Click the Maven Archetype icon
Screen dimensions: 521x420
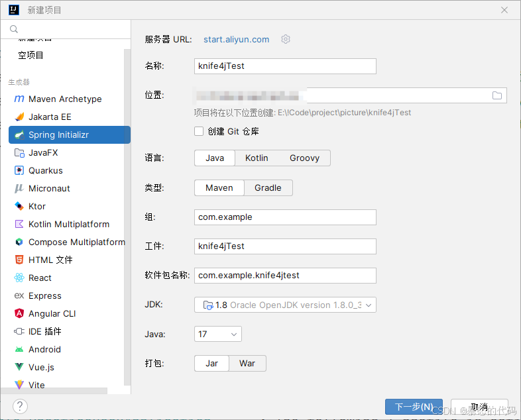pyautogui.click(x=19, y=99)
